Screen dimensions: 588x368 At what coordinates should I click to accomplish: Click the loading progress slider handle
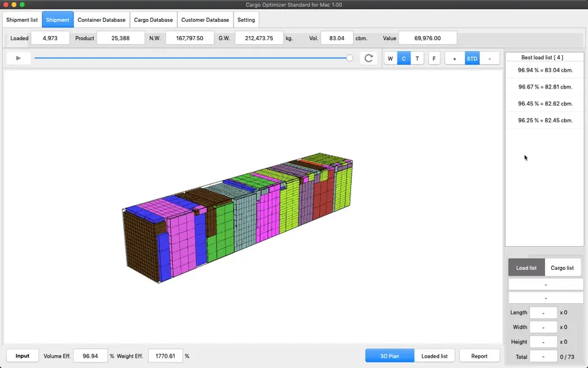pyautogui.click(x=350, y=58)
